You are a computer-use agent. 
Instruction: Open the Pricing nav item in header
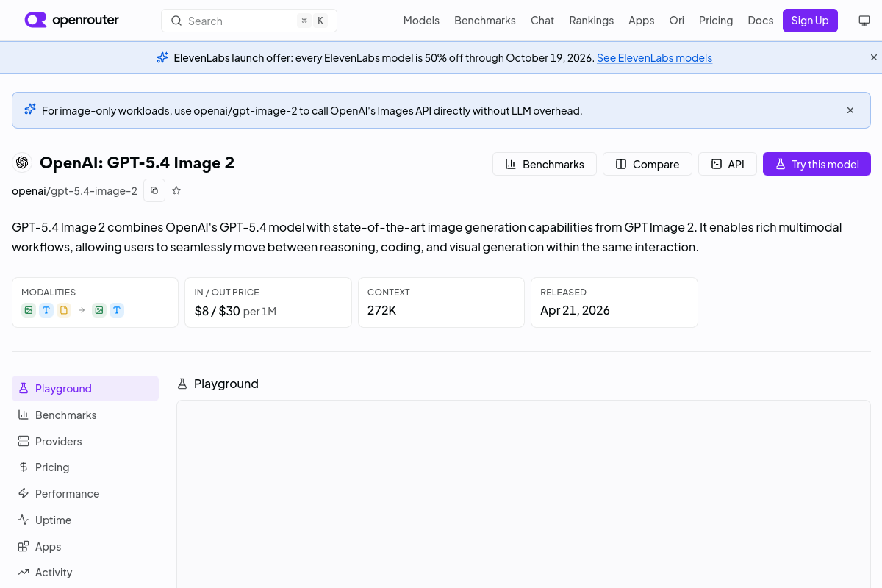[x=716, y=21]
